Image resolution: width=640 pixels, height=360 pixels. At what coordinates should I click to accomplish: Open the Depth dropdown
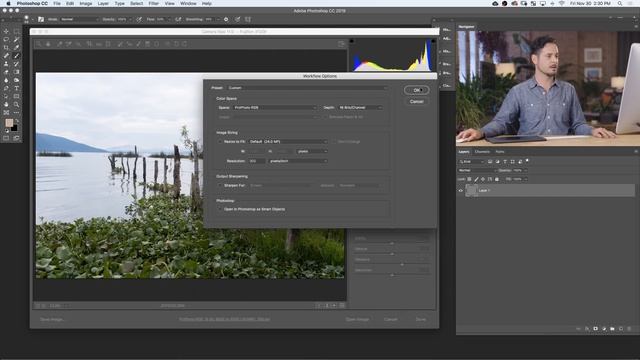click(360, 108)
